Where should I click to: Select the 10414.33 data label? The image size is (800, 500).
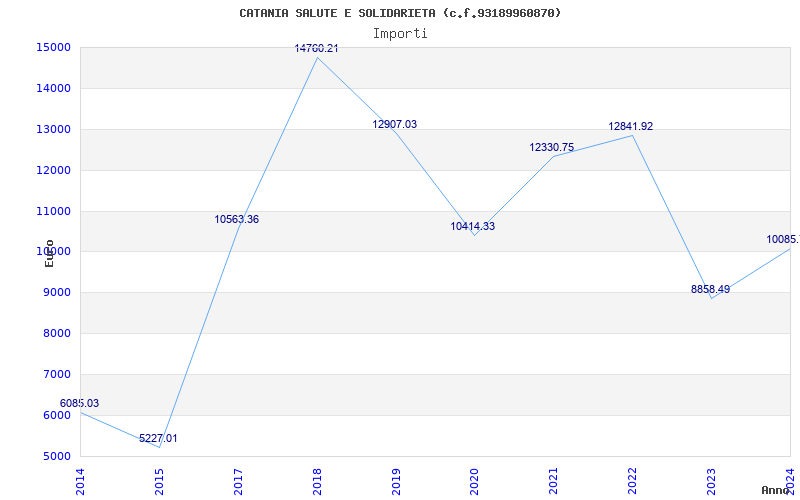pyautogui.click(x=472, y=226)
